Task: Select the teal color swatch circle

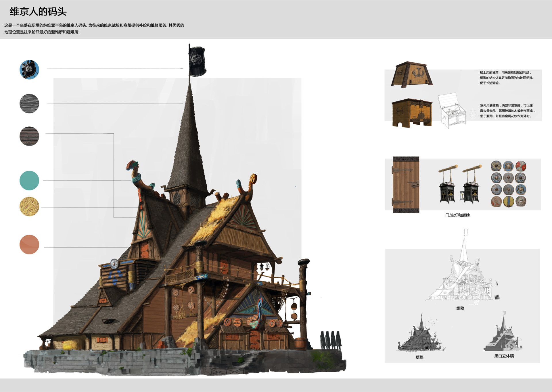Action: [29, 180]
